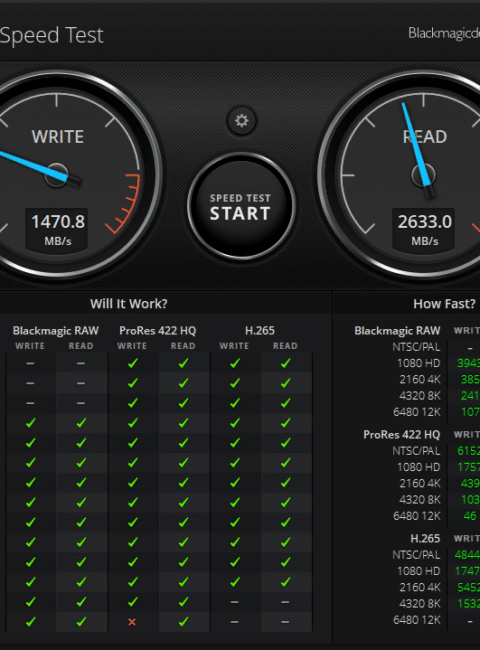
Task: Click 6480 12K row under ProRes 422 HQ in How Fast
Action: pos(417,516)
